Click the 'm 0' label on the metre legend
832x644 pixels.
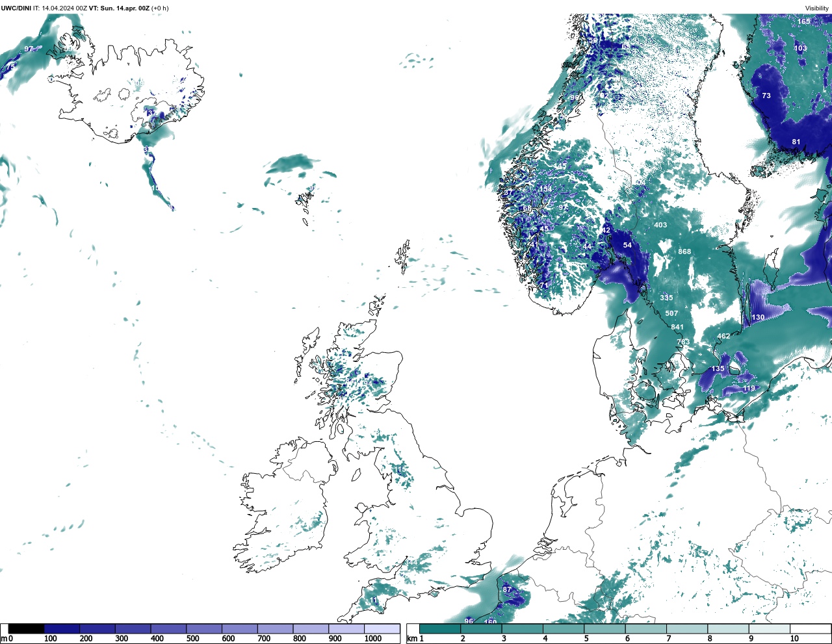[x=6, y=639]
